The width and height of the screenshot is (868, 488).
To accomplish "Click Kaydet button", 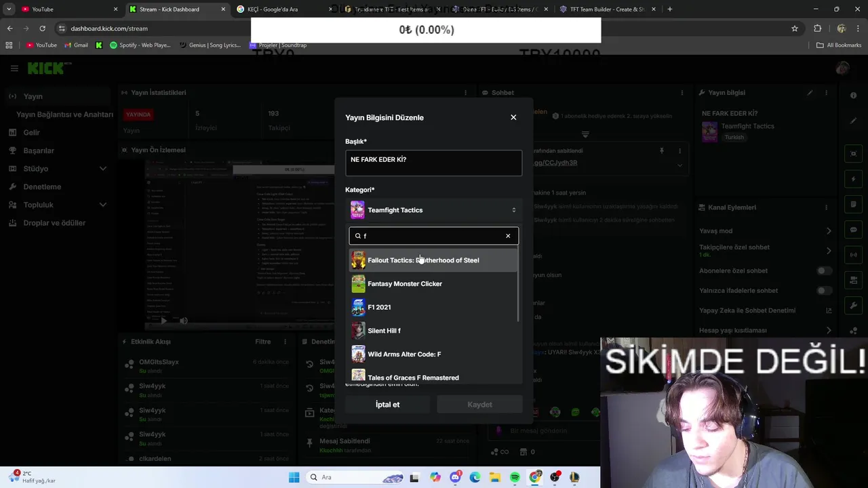I will point(479,405).
